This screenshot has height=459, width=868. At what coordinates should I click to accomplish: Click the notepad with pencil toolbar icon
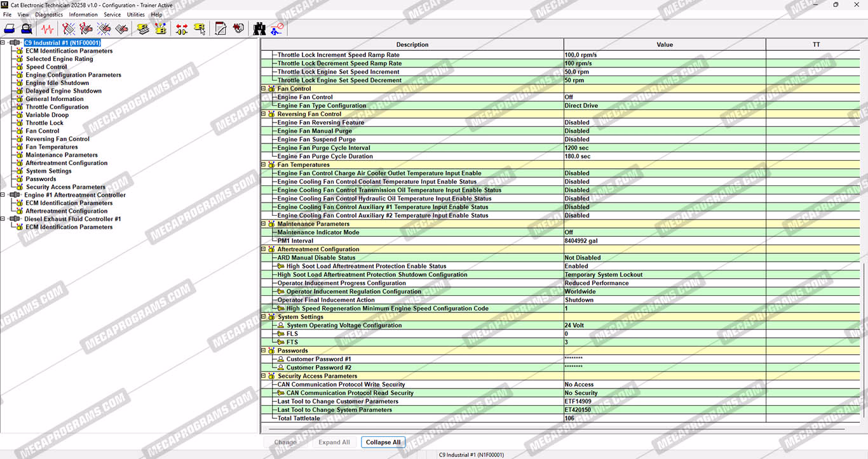(x=220, y=29)
